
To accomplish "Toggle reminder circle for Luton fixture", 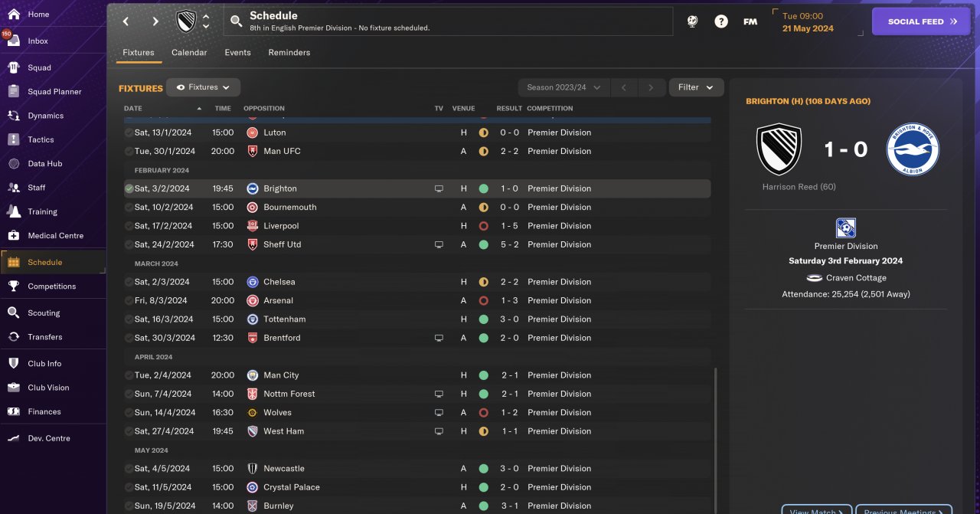I will point(129,133).
